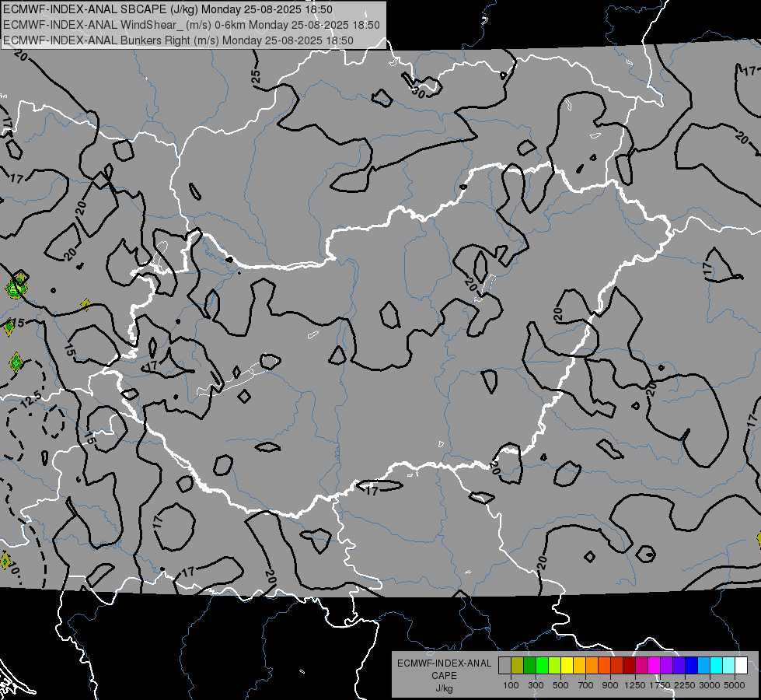Click the 25 contour label on map
The height and width of the screenshot is (700, 761).
(x=256, y=76)
